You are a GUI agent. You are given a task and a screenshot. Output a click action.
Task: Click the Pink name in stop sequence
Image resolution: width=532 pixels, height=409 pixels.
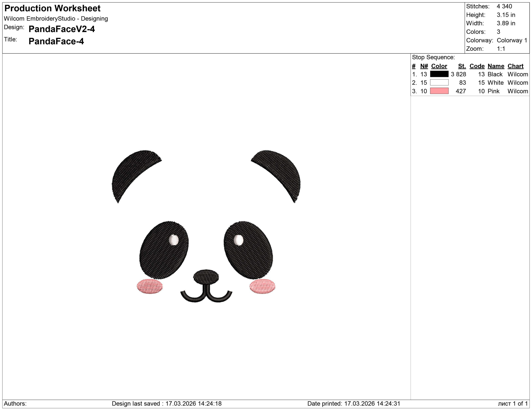coord(493,91)
